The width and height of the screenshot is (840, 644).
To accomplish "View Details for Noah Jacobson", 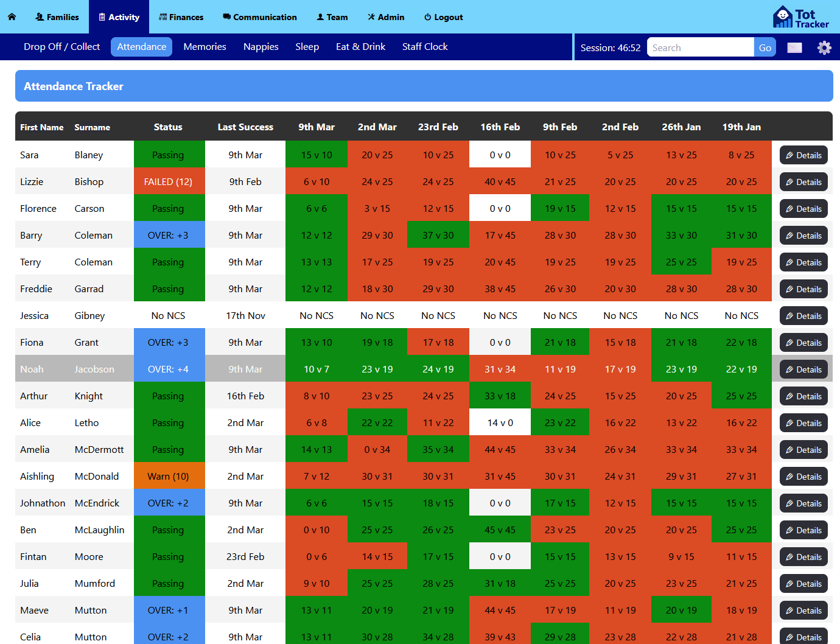I will (803, 369).
